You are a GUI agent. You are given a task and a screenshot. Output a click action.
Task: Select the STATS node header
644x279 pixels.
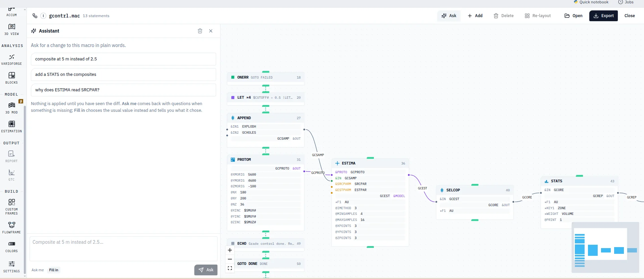(x=579, y=181)
